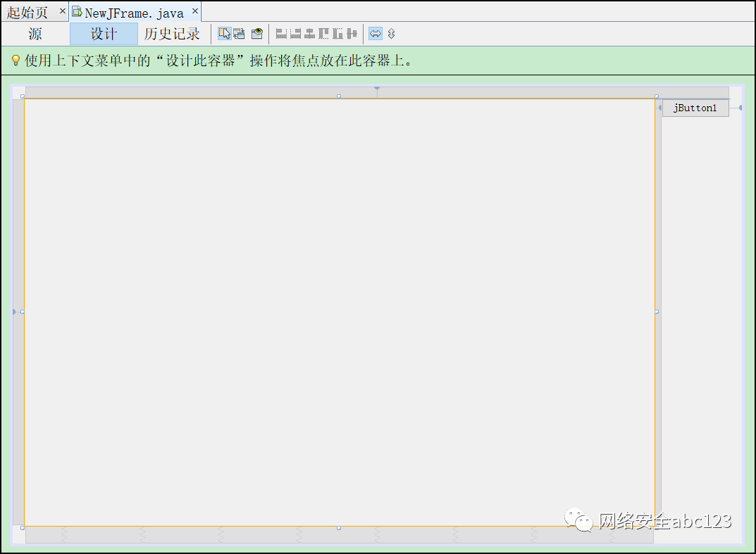
Task: Preview the form design
Action: click(256, 33)
